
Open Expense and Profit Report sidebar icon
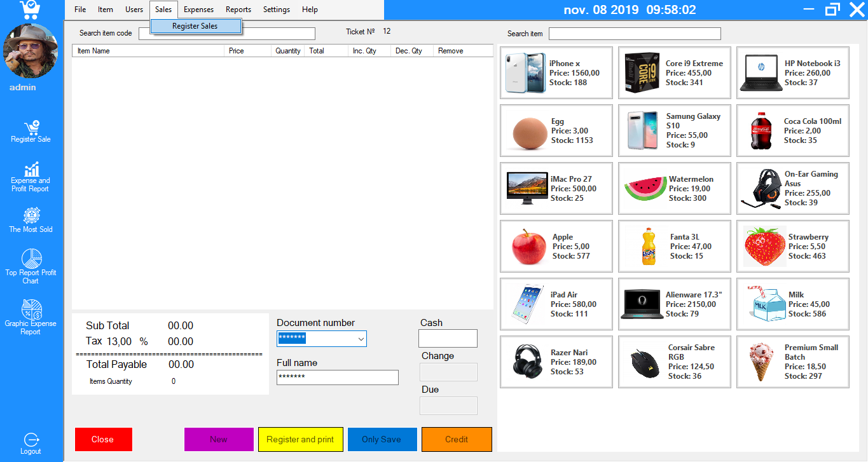coord(31,177)
